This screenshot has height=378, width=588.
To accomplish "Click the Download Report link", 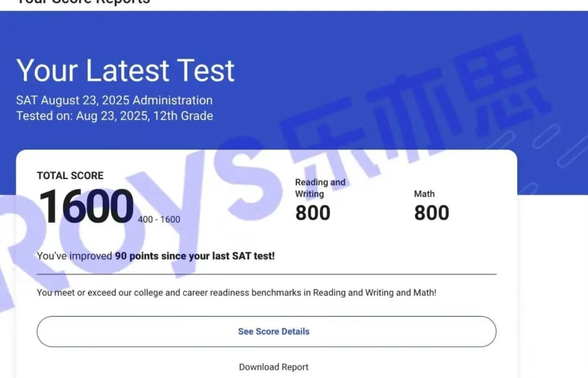I will click(x=273, y=367).
